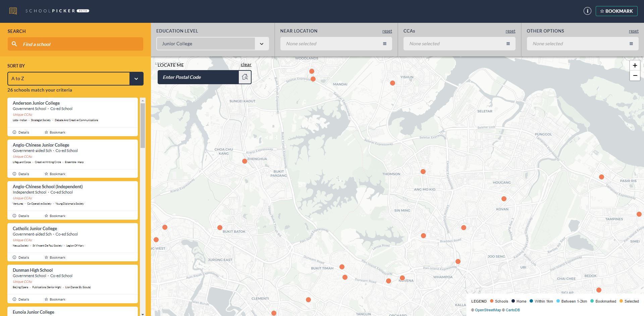Select the Eunoia Junior College card title
The width and height of the screenshot is (644, 316).
[34, 312]
